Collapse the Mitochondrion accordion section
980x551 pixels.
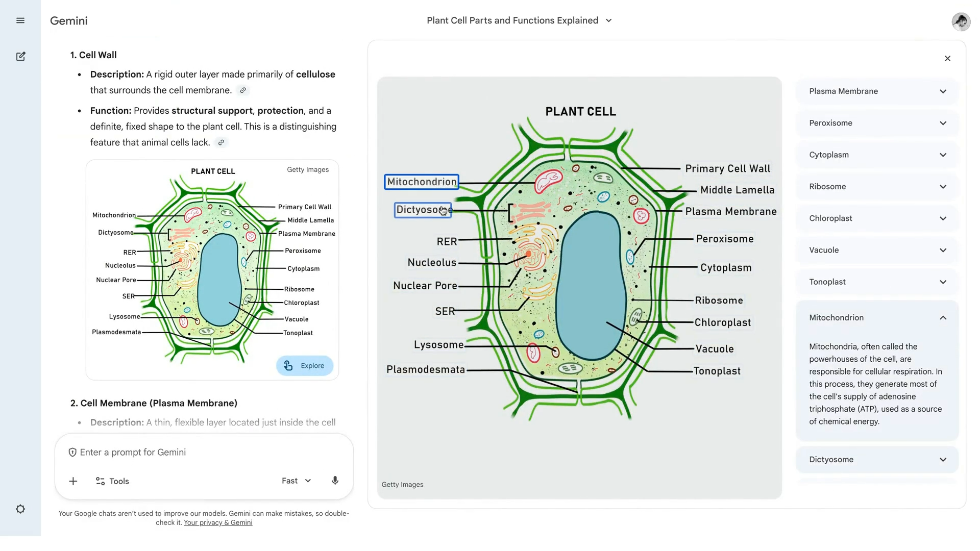(x=942, y=318)
